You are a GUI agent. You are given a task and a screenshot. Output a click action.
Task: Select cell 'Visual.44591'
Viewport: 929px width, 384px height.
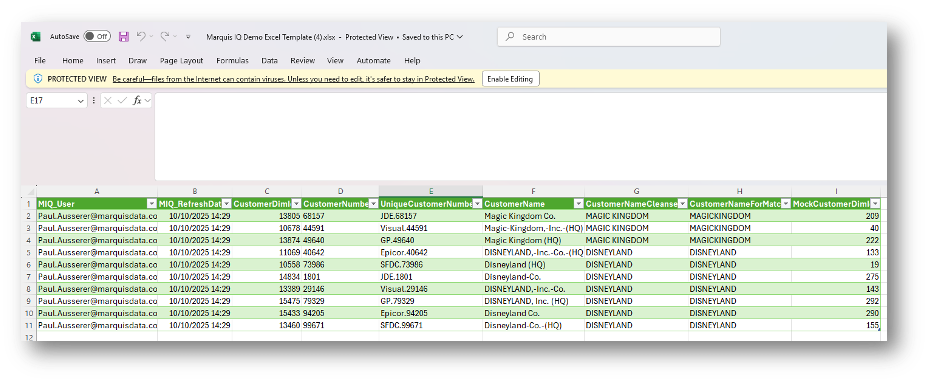[431, 228]
